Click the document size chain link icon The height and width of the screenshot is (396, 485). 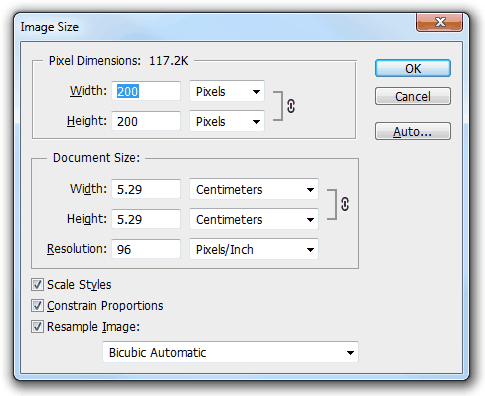[345, 204]
